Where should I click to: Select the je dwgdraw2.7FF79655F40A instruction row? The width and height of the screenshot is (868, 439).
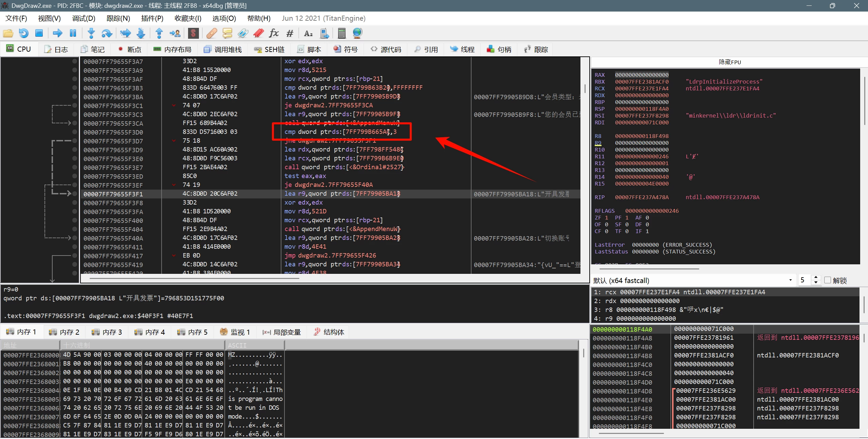328,185
